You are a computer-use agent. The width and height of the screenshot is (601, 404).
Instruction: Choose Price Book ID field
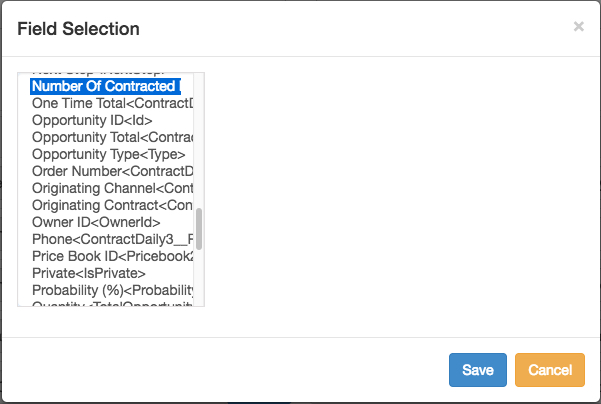112,257
